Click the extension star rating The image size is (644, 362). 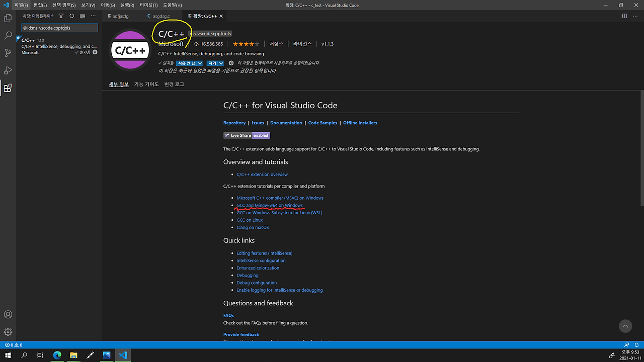246,44
